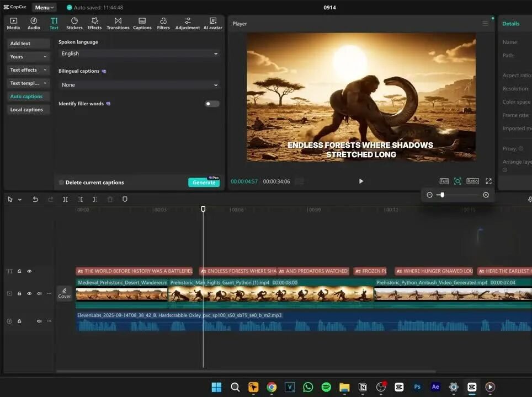The height and width of the screenshot is (397, 532).
Task: Click the zoom-in plus icon for timeline
Action: coord(486,195)
